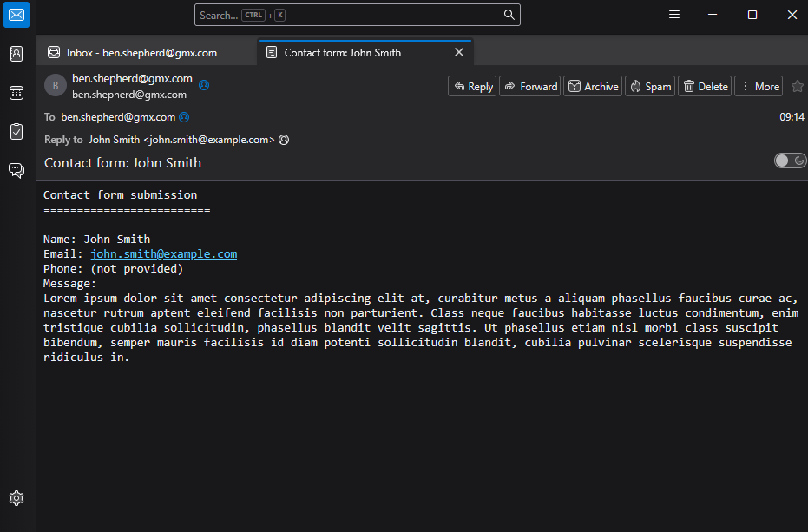The image size is (808, 532).
Task: Click the To address ben.shepherd@gmx.com
Action: [118, 117]
